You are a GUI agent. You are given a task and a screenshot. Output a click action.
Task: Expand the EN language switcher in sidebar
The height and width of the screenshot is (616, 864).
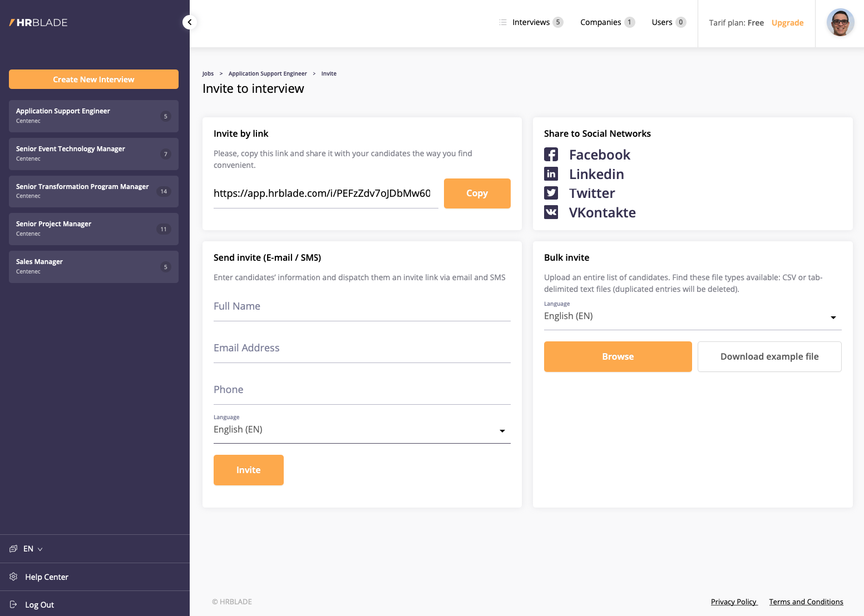pos(32,549)
